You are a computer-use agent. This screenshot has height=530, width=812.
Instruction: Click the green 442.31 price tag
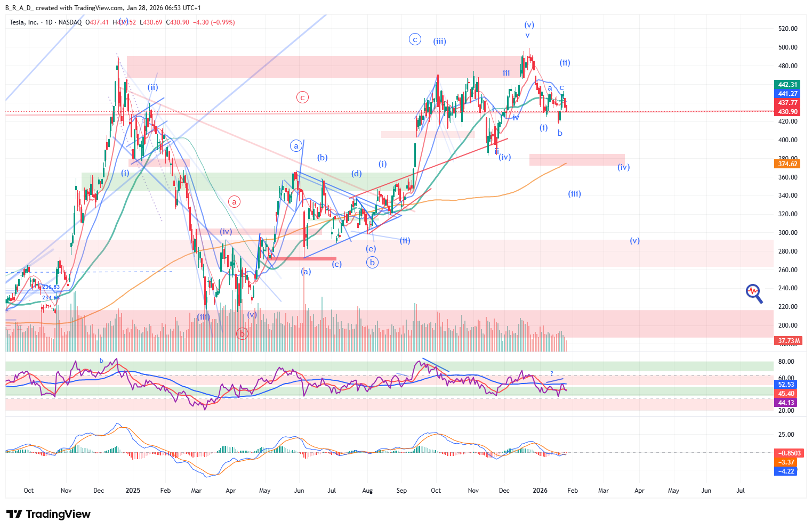click(x=787, y=85)
